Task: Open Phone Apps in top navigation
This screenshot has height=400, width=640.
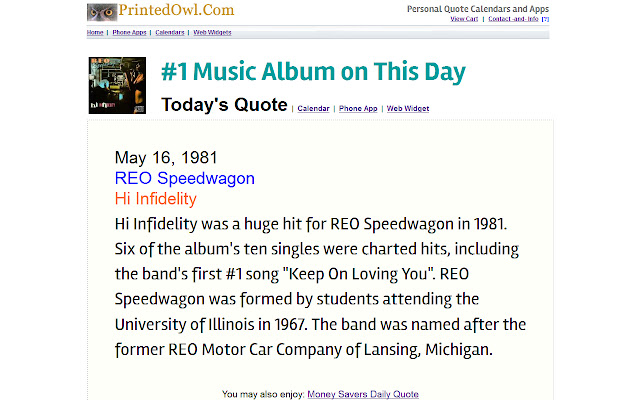Action: tap(129, 33)
